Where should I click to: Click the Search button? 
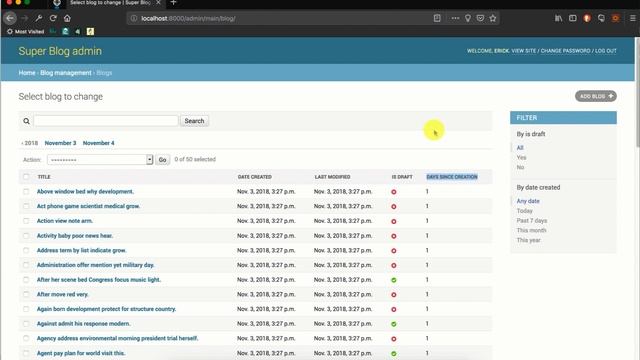(x=194, y=121)
